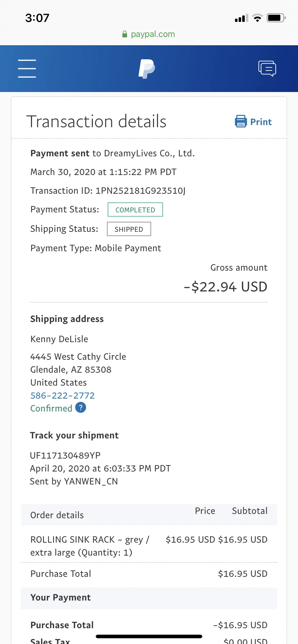
Task: Tap the battery status icon
Action: tap(276, 18)
